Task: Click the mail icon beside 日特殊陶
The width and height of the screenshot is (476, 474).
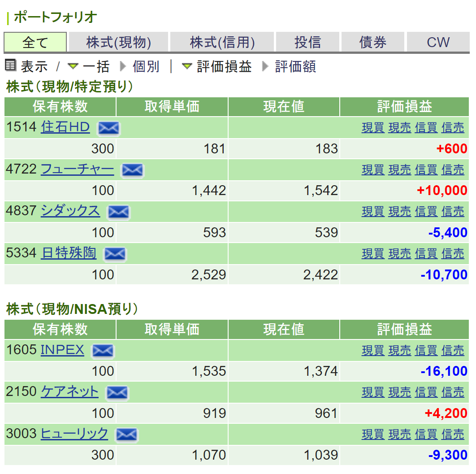Action: [115, 254]
